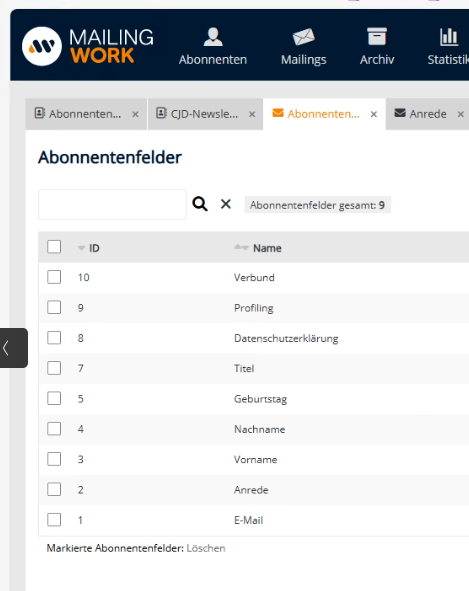Screen dimensions: 469x591
Task: Collapse the left sidebar chevron
Action: (x=14, y=348)
